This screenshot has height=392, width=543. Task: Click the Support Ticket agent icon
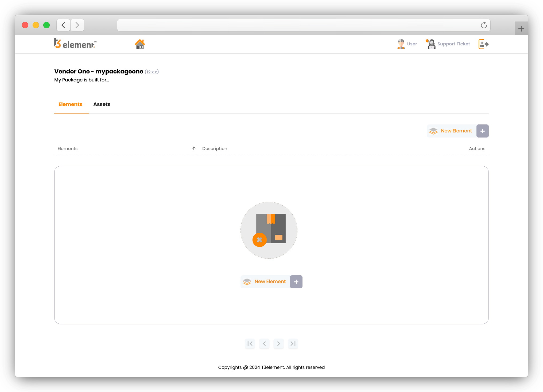(x=430, y=44)
